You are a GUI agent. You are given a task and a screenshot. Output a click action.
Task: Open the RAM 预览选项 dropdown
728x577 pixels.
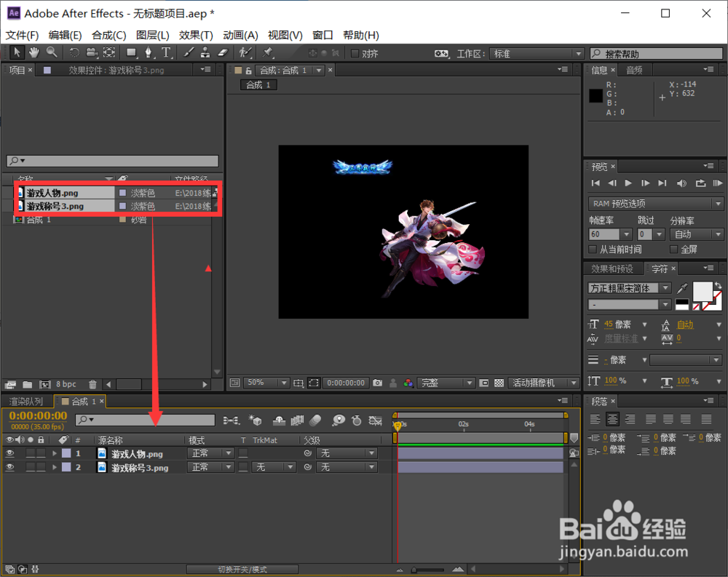point(655,203)
